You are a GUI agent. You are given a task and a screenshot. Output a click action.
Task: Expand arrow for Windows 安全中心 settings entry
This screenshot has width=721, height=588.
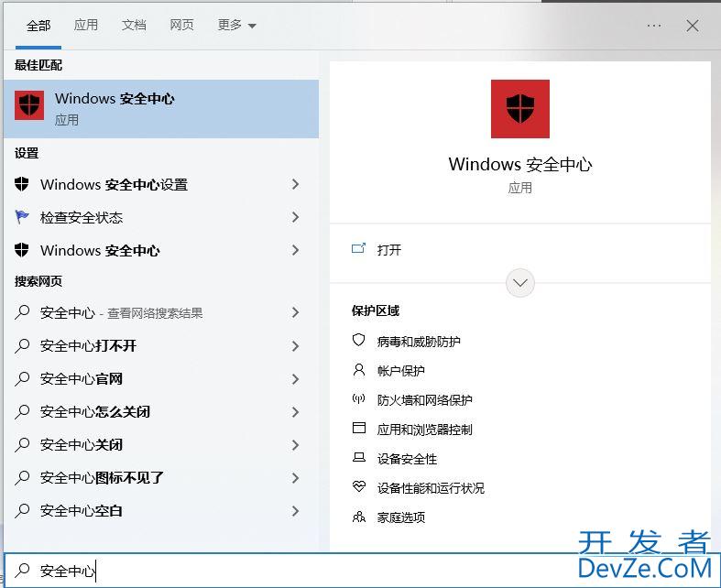[295, 250]
